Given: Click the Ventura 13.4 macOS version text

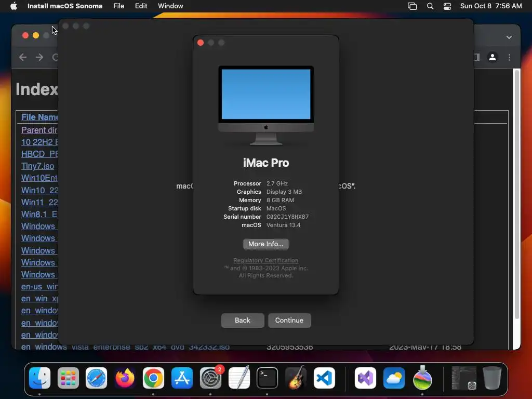Looking at the screenshot, I should (283, 225).
